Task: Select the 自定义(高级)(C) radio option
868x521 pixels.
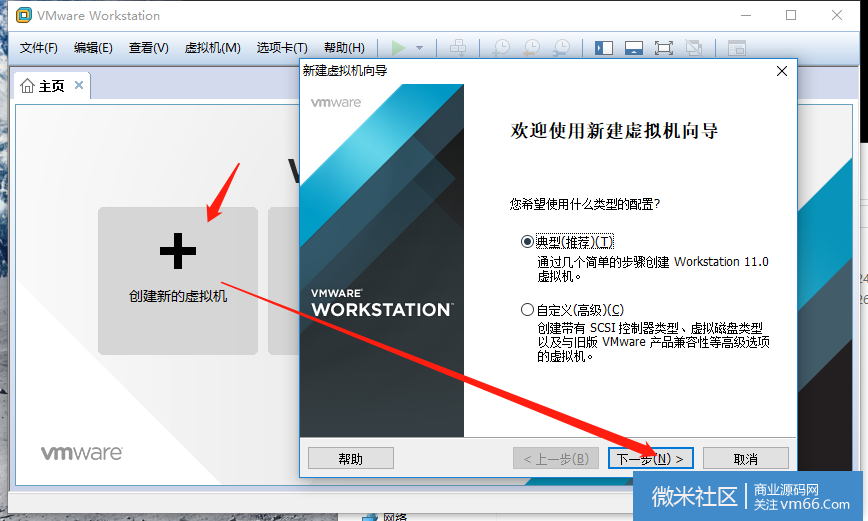Action: pyautogui.click(x=527, y=309)
